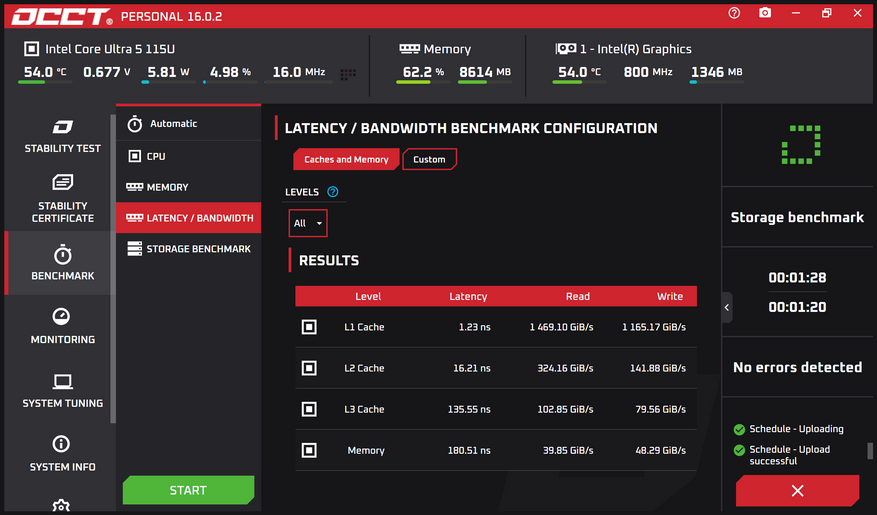877x515 pixels.
Task: Click the dotted grid icon after CPU MHz
Action: click(x=348, y=74)
